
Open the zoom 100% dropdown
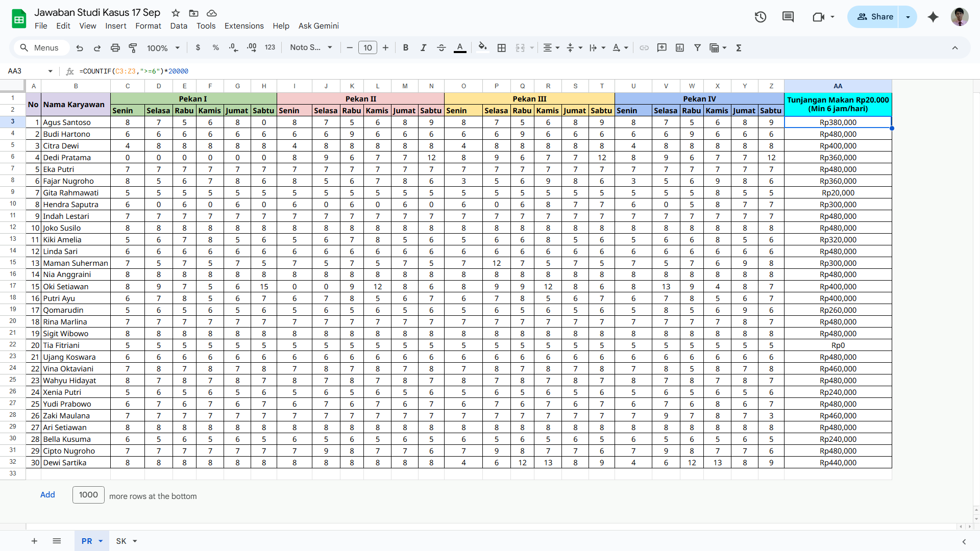(x=163, y=48)
